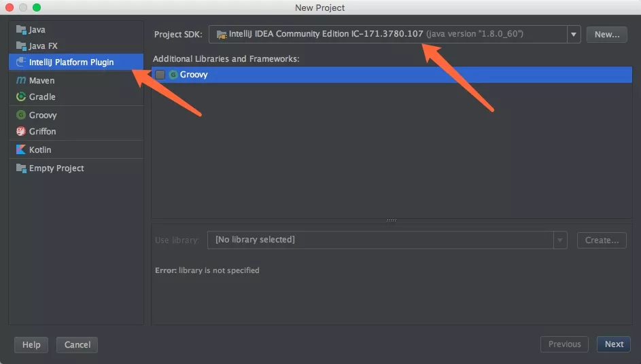Select the Java FX folder icon
Screen dimensions: 641x364
pos(21,45)
